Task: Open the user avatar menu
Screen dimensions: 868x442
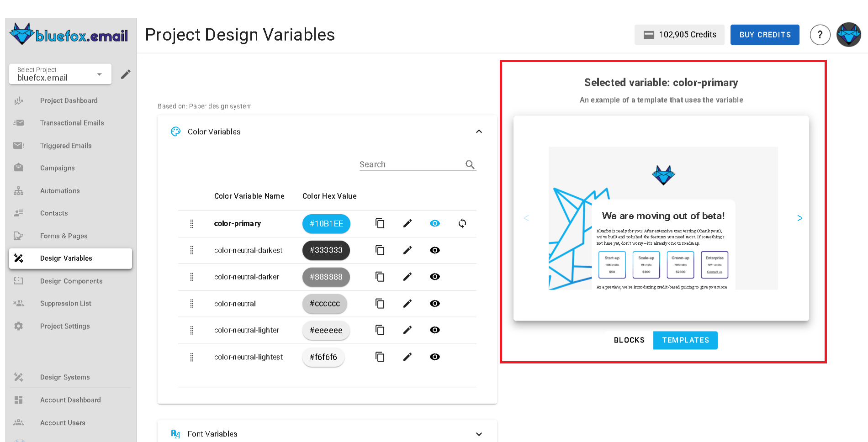Action: [x=849, y=35]
